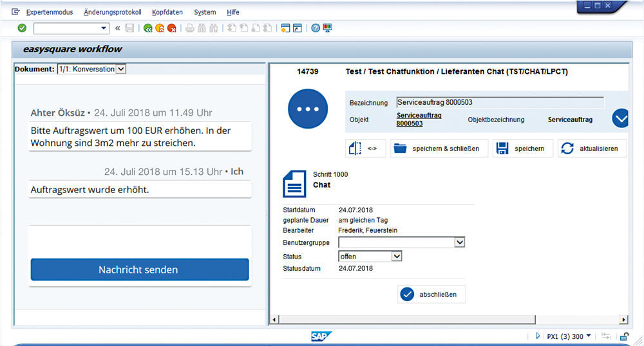The width and height of the screenshot is (644, 346).
Task: Click the Nachricht senden button
Action: tap(139, 269)
